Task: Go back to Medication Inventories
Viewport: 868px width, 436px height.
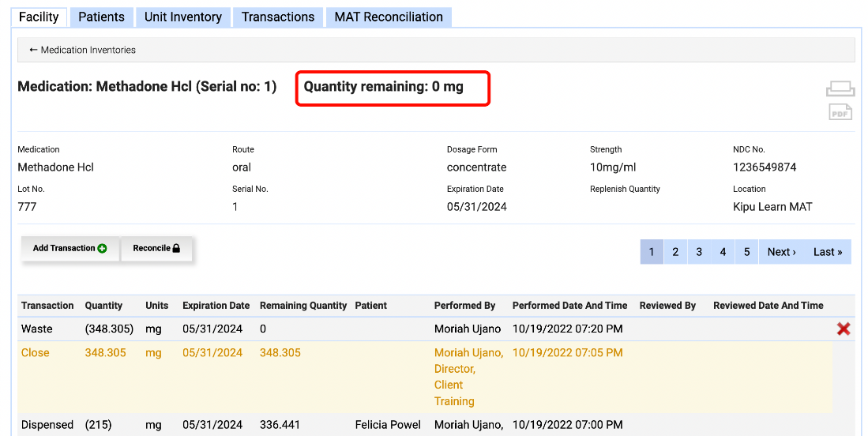Action: [82, 50]
